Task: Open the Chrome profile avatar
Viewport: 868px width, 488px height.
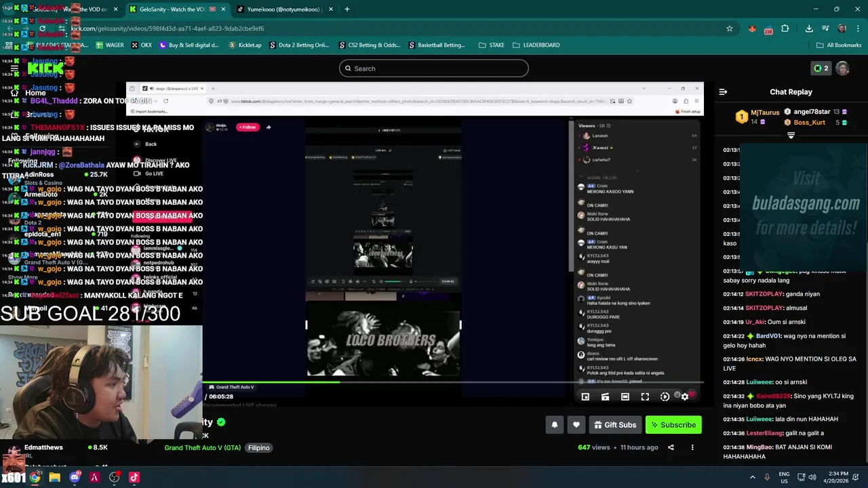Action: (842, 28)
